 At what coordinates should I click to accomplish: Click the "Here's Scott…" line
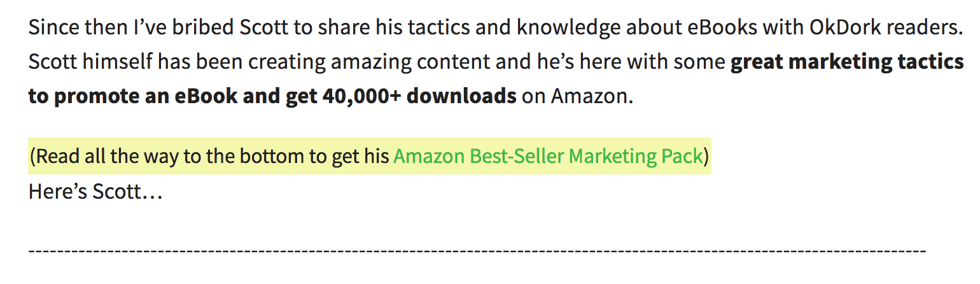click(95, 191)
